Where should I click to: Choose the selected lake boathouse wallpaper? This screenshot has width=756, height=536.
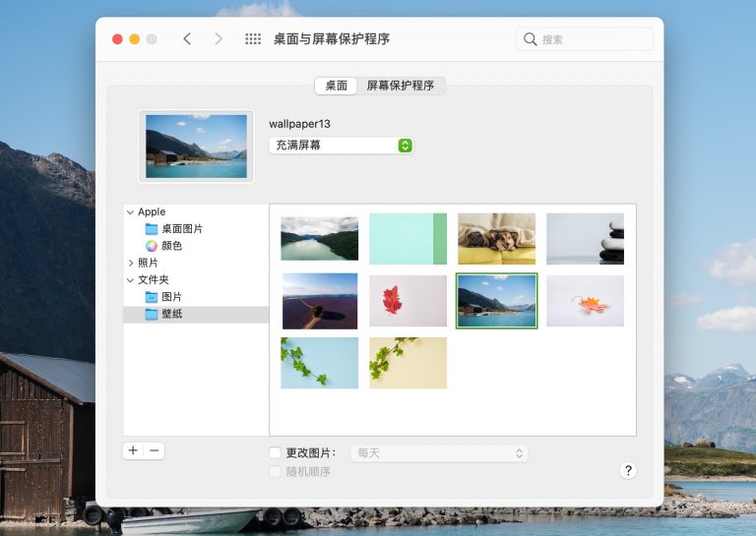tap(496, 301)
